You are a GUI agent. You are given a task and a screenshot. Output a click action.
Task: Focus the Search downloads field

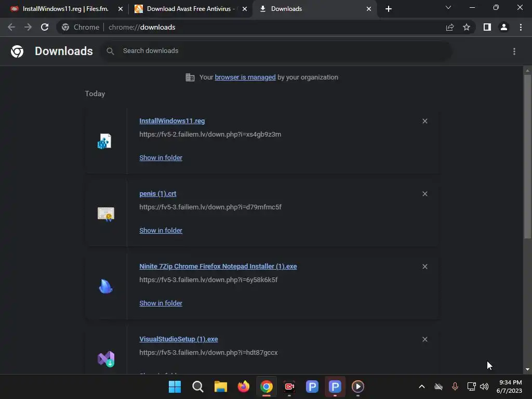tap(275, 51)
